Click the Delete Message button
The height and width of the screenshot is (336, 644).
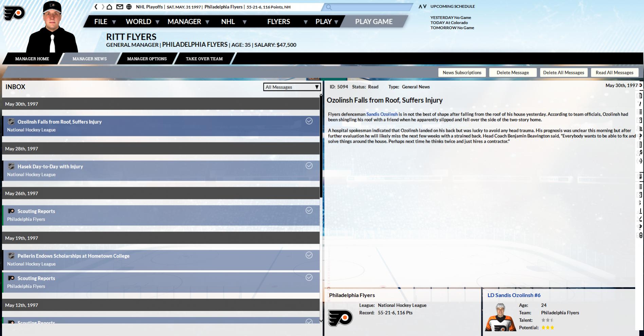513,73
